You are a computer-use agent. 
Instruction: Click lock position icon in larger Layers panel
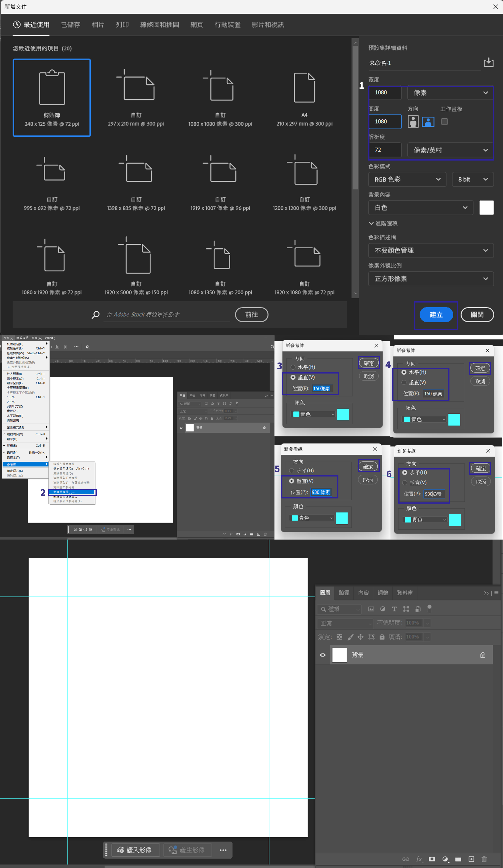click(x=361, y=637)
